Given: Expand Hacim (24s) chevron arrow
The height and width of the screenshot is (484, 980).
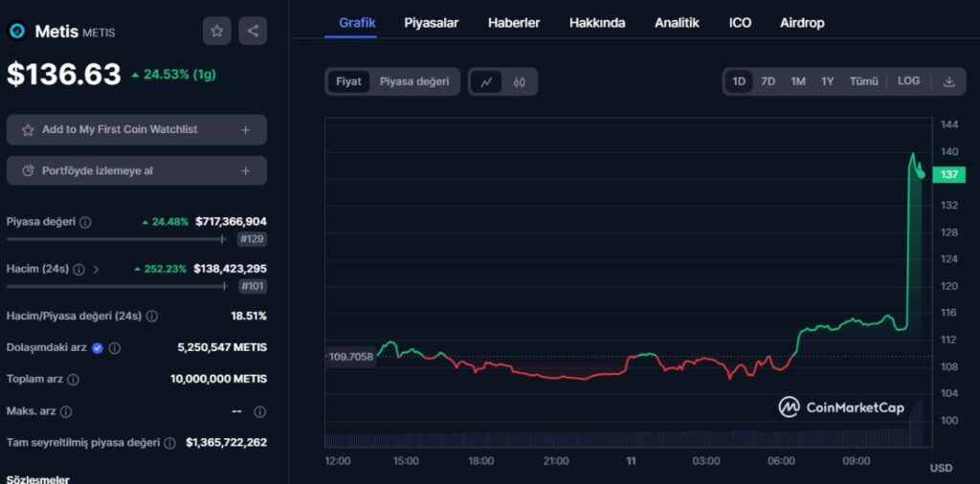Looking at the screenshot, I should click(x=96, y=270).
